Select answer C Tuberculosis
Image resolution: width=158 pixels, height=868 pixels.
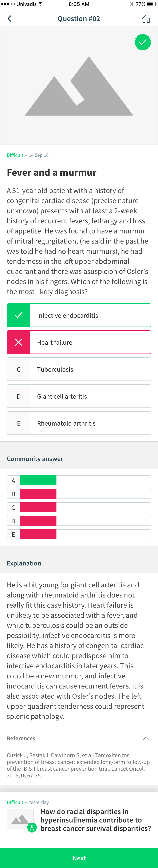(79, 369)
